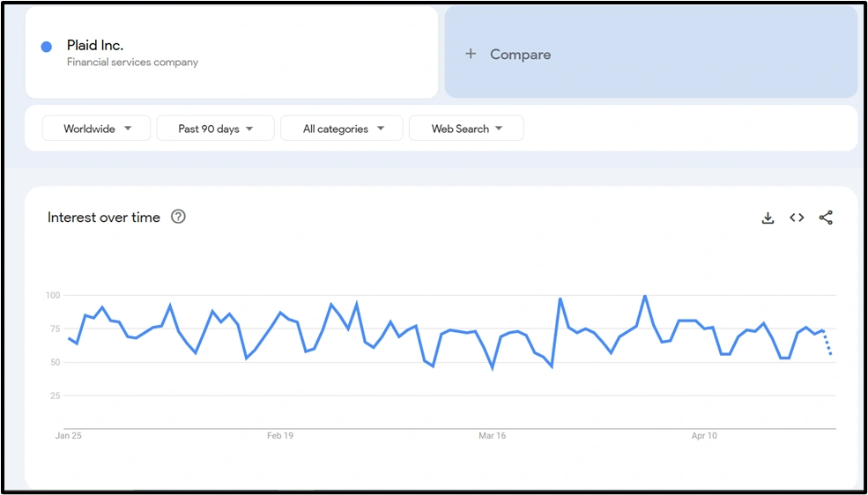Click the highest chart peak at 100
Image resolution: width=868 pixels, height=495 pixels.
click(645, 297)
